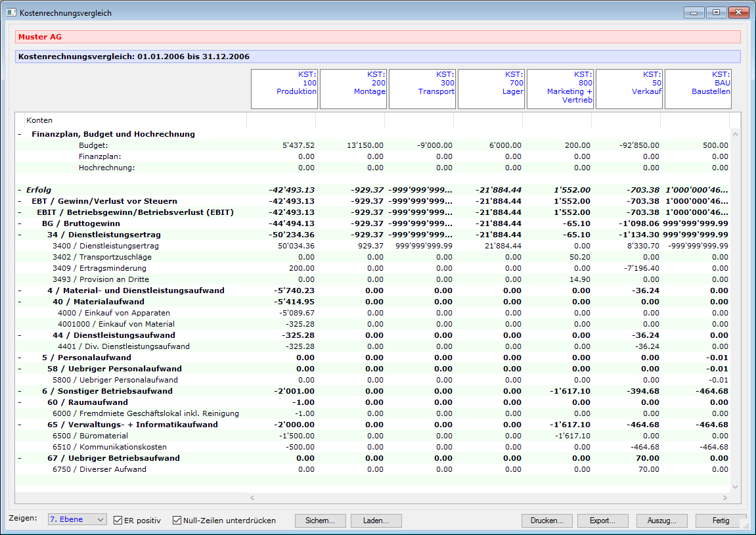This screenshot has height=535, width=756.
Task: Collapse the 6 / Sonstiger Betriebsaufwand node
Action: pyautogui.click(x=20, y=391)
